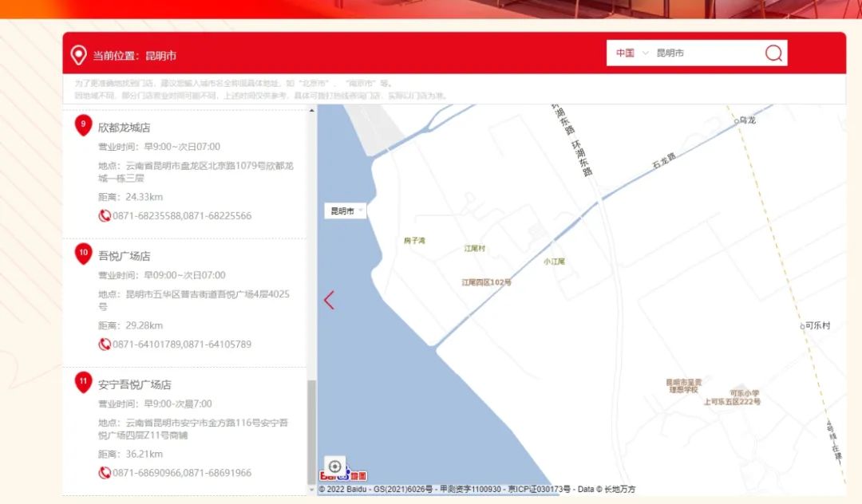Click the magnifier search icon
The width and height of the screenshot is (862, 504).
(x=773, y=53)
